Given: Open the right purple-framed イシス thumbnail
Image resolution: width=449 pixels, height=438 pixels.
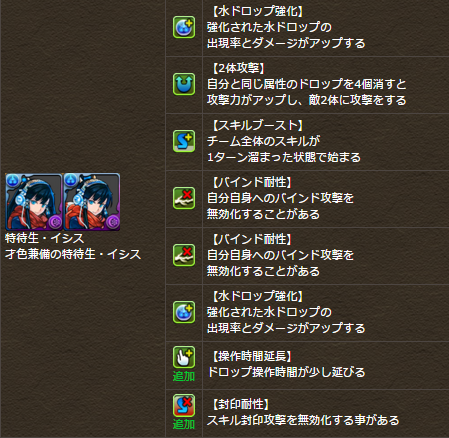Looking at the screenshot, I should [92, 202].
